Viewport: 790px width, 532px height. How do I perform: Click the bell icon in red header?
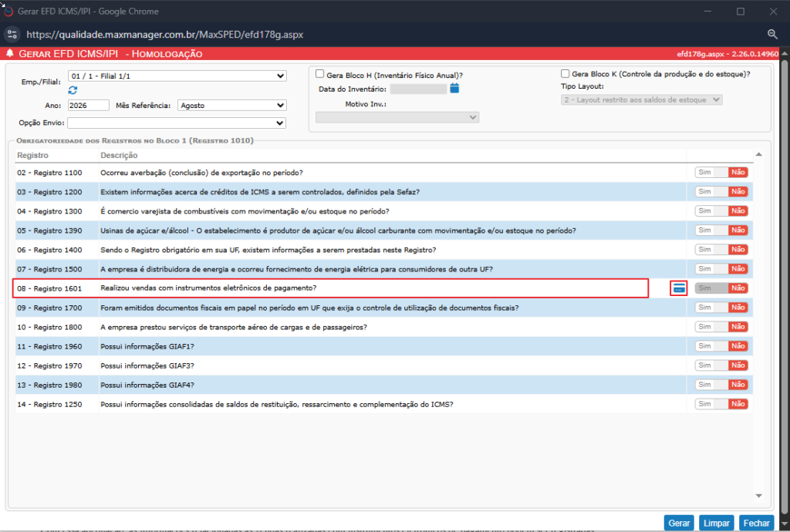tap(9, 53)
